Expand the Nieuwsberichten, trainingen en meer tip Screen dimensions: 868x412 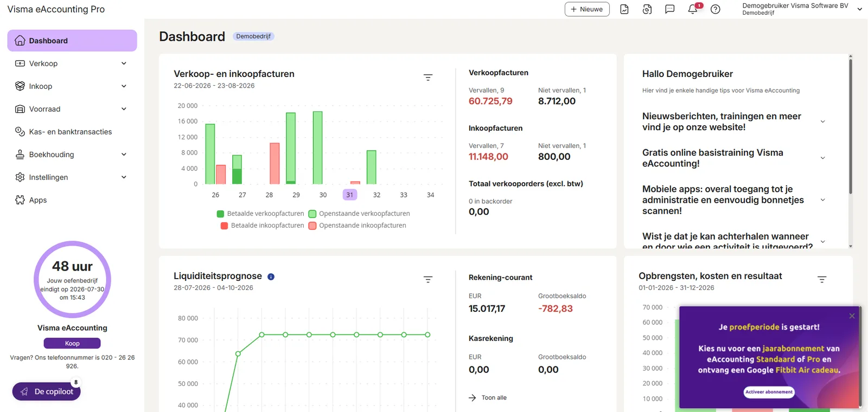(x=823, y=121)
